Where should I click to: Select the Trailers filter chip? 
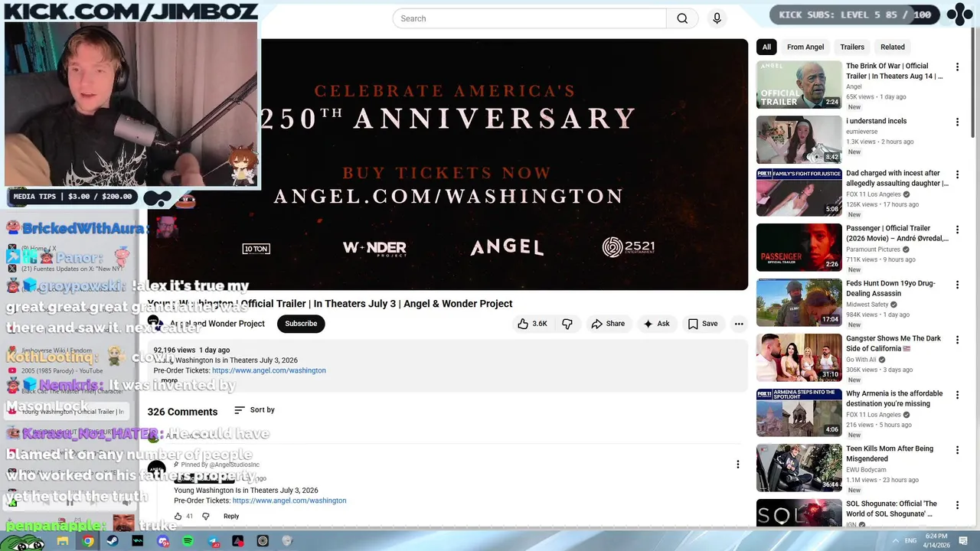pyautogui.click(x=852, y=47)
